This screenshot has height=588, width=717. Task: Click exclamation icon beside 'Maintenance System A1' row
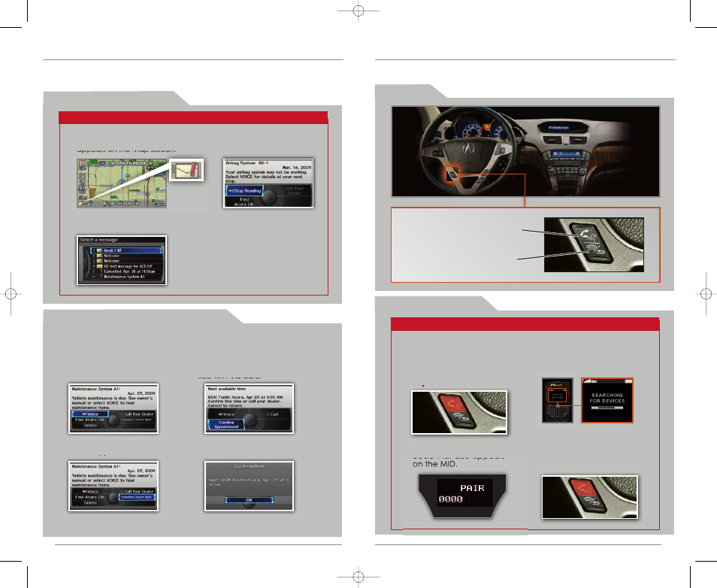coord(101,277)
